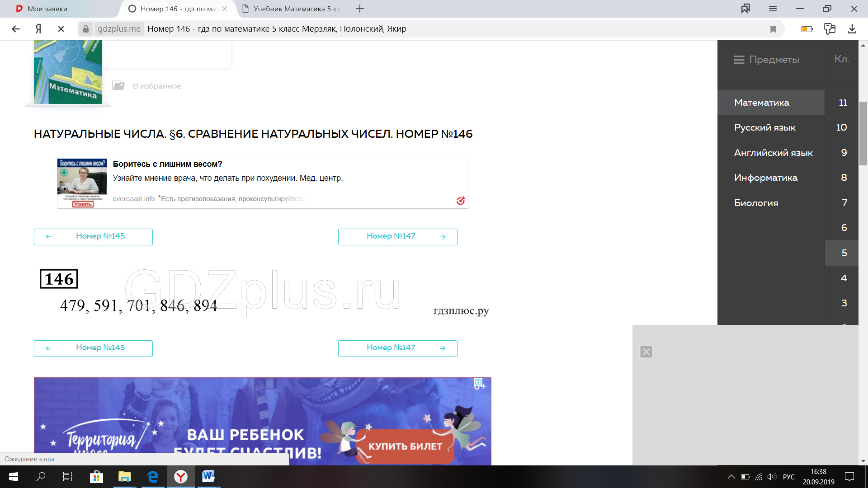The height and width of the screenshot is (488, 868).
Task: Select 'Русский язык' subject
Action: pyautogui.click(x=764, y=127)
